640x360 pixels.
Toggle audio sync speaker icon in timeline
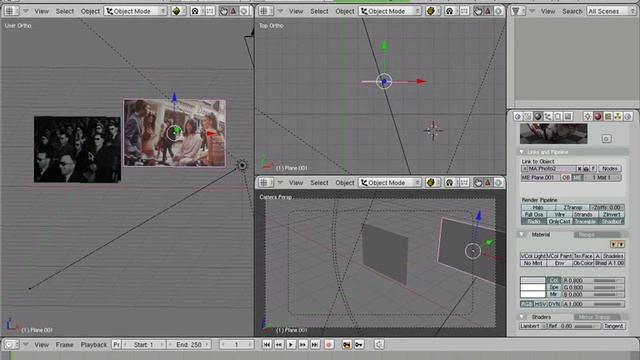coord(379,345)
